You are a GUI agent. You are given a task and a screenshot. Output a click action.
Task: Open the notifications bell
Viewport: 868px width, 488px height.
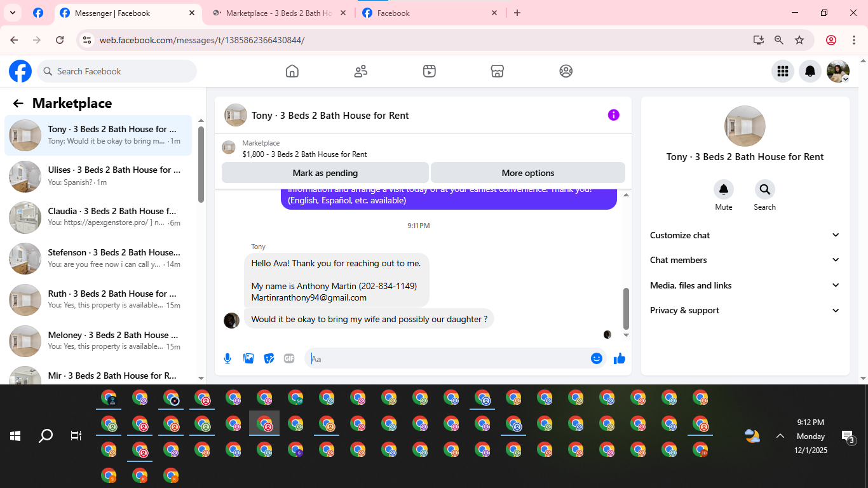click(x=810, y=71)
